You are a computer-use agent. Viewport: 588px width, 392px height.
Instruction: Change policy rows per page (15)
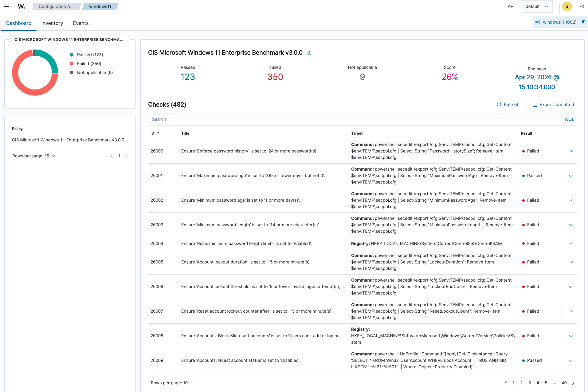[34, 156]
